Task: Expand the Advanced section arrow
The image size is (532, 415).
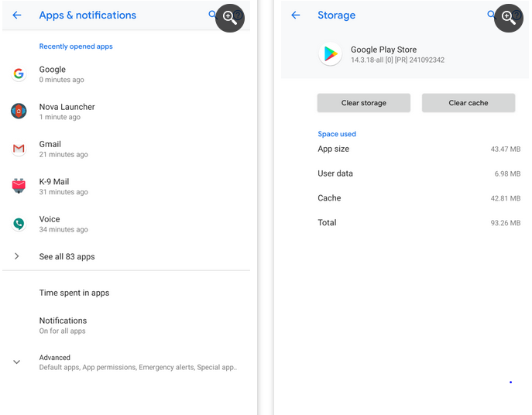Action: click(x=16, y=362)
